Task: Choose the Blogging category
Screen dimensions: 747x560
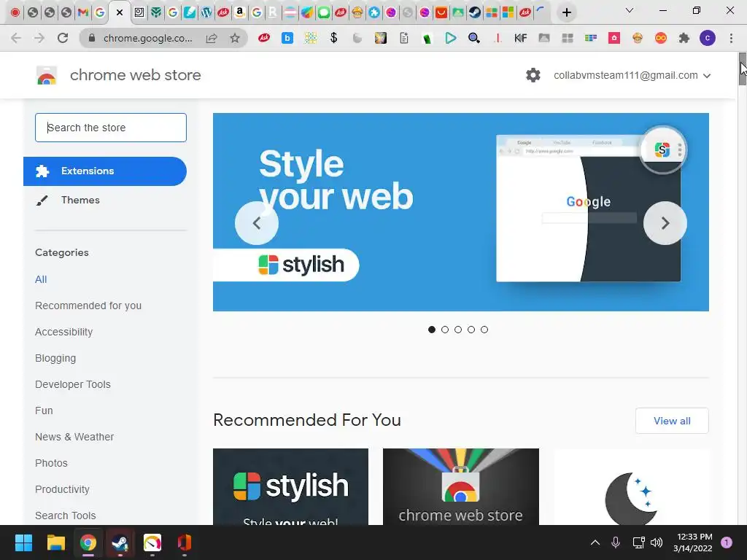Action: (55, 358)
